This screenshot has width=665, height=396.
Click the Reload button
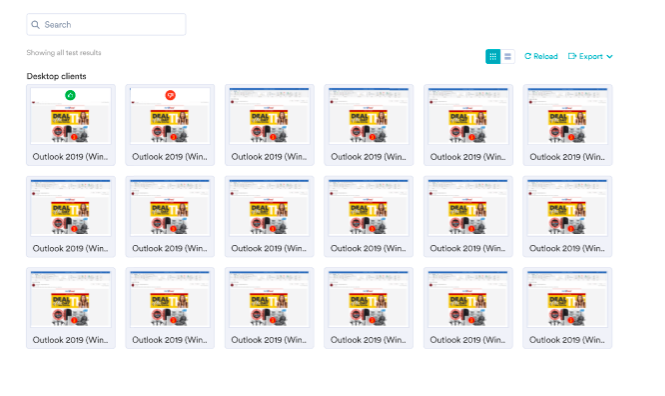(x=541, y=56)
